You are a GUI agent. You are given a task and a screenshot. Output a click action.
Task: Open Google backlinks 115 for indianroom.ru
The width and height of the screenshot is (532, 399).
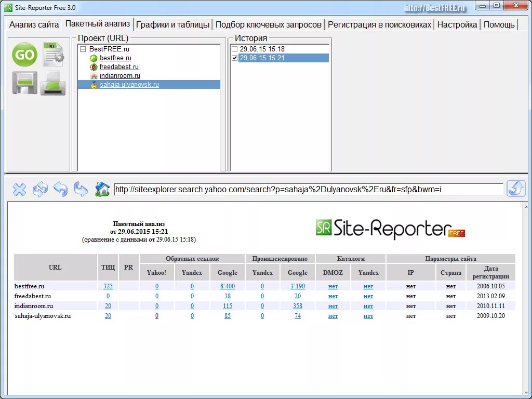228,305
